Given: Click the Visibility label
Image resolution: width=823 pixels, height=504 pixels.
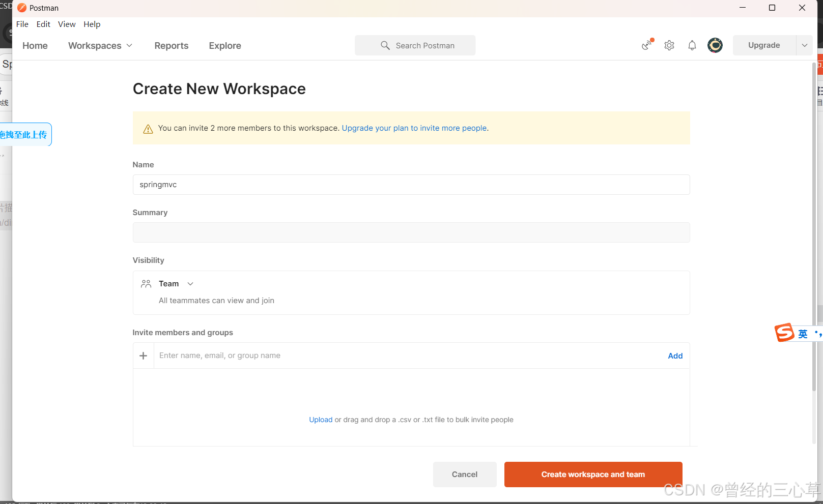Looking at the screenshot, I should [x=148, y=260].
